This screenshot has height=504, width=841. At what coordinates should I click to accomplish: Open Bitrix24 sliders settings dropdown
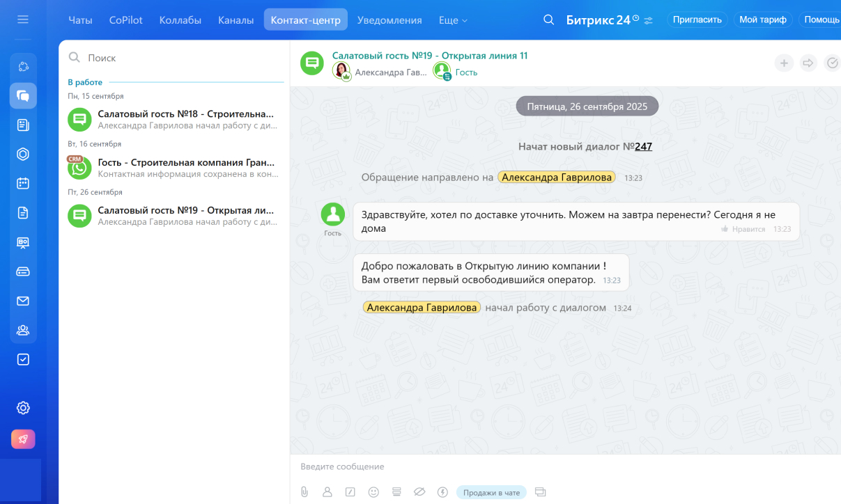[x=649, y=21]
